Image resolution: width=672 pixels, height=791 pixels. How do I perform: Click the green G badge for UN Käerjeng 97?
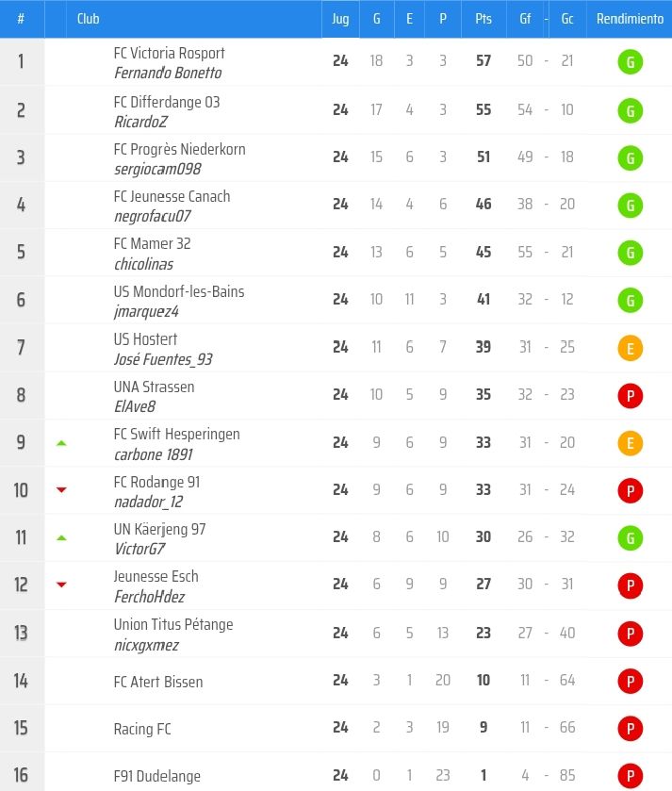[x=630, y=538]
